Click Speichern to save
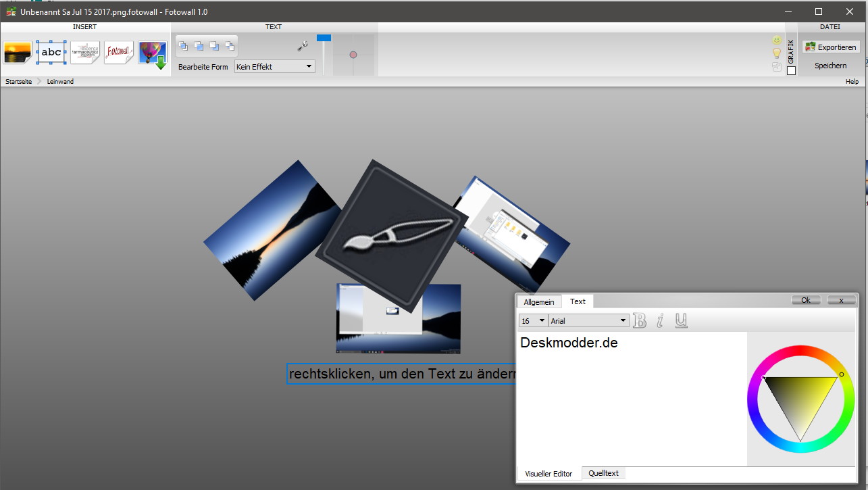Viewport: 868px width, 490px height. (831, 66)
